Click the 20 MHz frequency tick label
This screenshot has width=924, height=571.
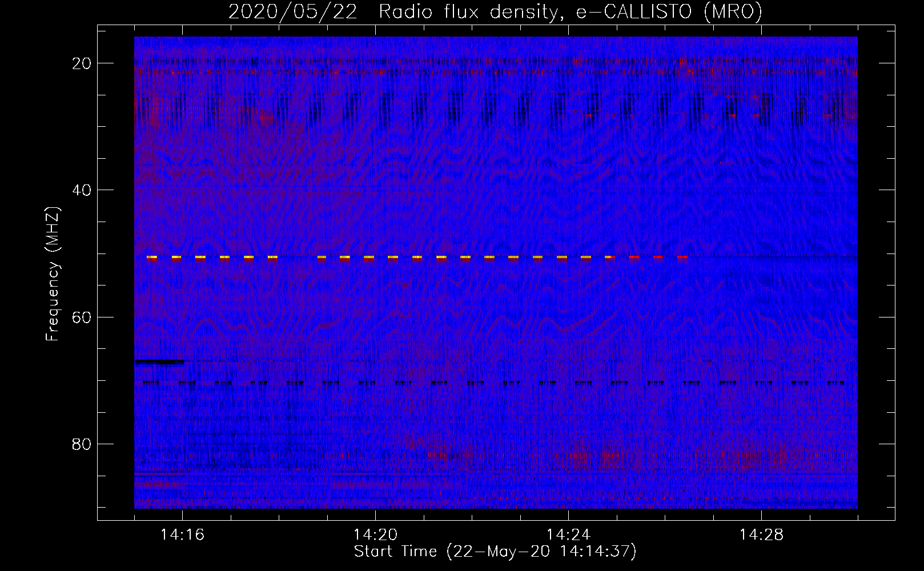pos(82,63)
